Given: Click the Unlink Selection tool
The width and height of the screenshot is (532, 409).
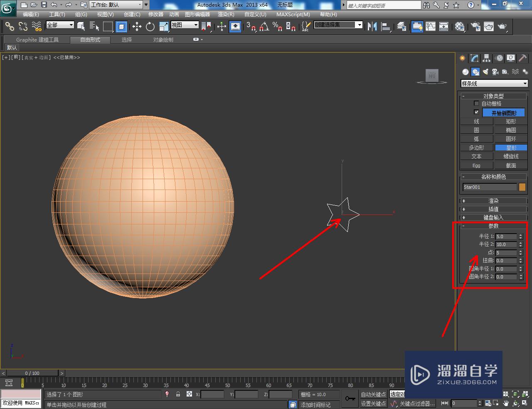Looking at the screenshot, I should [x=23, y=27].
